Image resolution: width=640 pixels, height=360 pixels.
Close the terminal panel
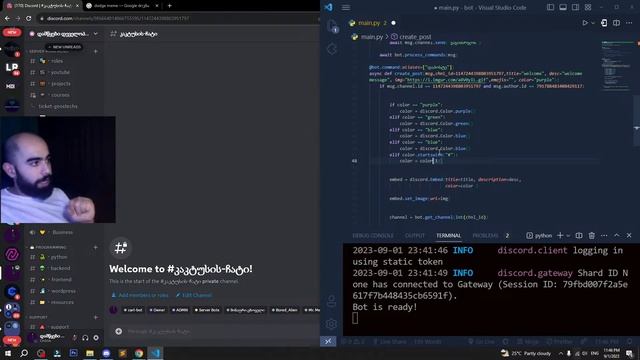629,236
